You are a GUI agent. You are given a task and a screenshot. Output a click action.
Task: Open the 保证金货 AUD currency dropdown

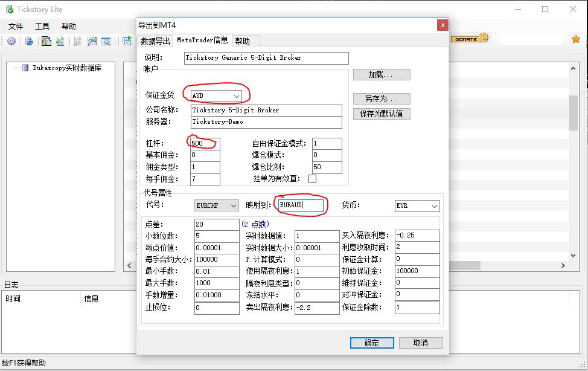216,95
